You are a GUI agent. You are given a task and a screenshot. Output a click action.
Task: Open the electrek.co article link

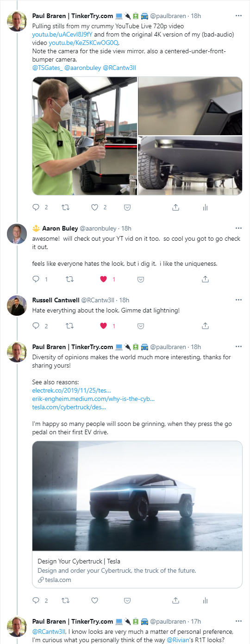click(71, 390)
